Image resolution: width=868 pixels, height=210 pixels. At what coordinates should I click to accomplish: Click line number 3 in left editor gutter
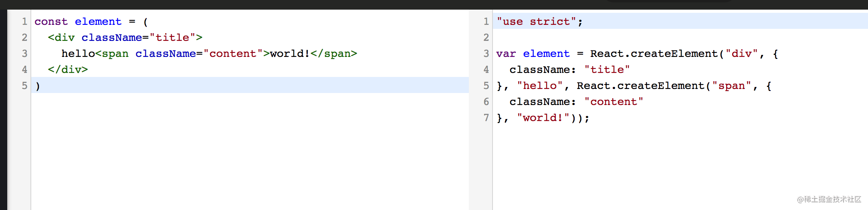[24, 53]
